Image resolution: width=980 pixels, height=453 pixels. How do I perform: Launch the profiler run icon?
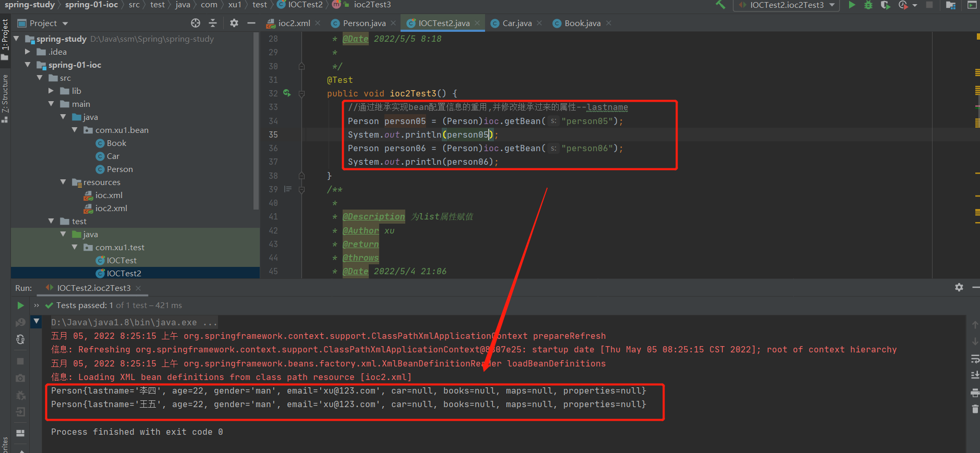point(903,5)
